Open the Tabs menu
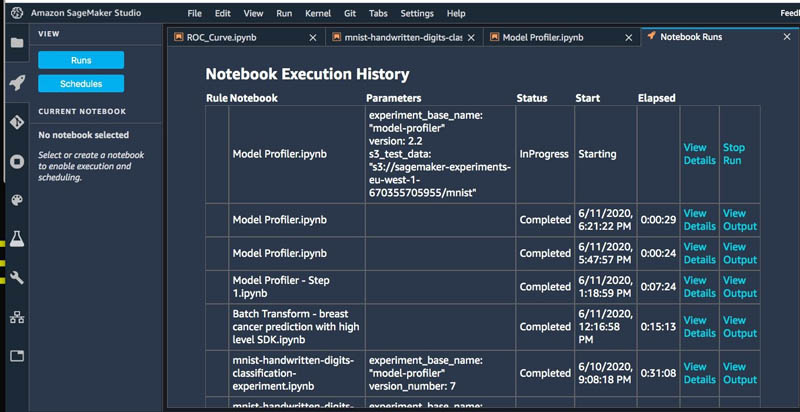 378,14
